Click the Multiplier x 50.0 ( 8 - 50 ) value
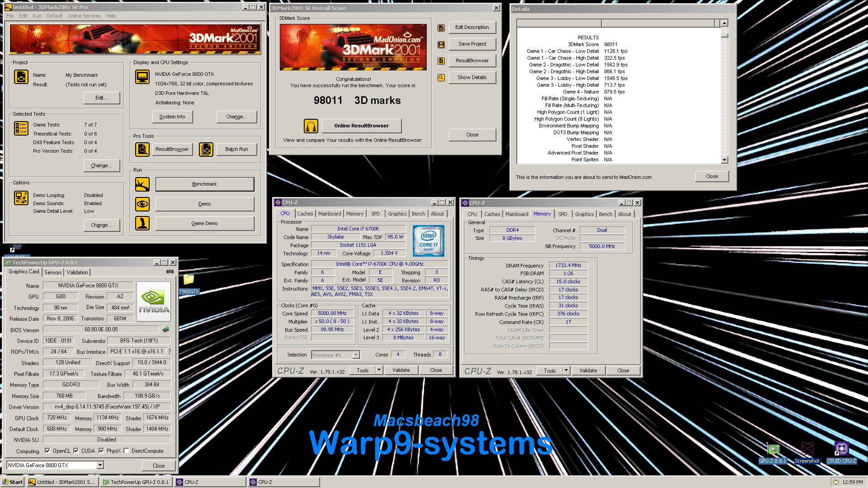 pos(332,321)
